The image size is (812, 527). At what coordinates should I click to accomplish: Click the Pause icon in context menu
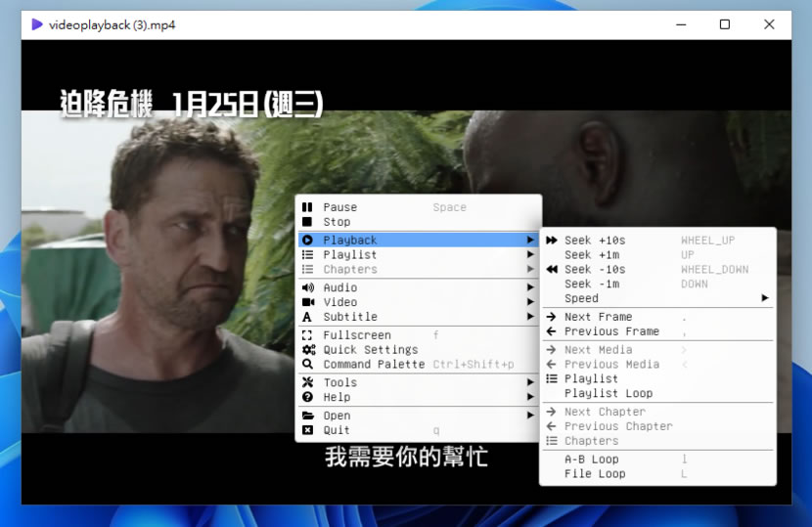[x=307, y=207]
